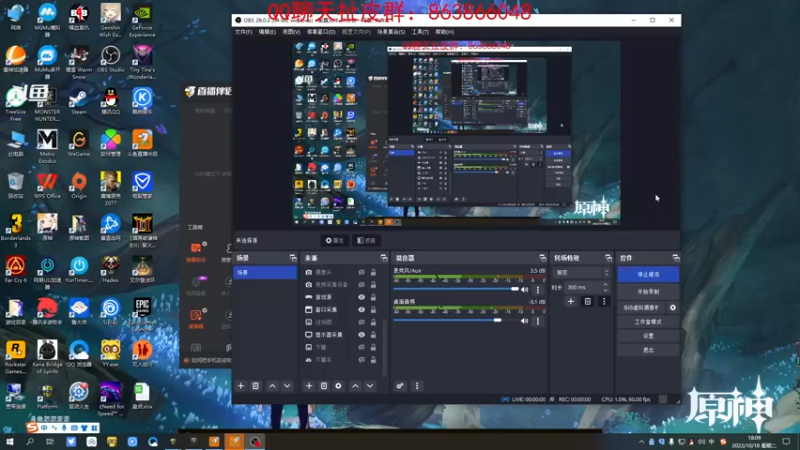
Task: Click 启动虚拟摄像机 virtual camera button
Action: 641,308
